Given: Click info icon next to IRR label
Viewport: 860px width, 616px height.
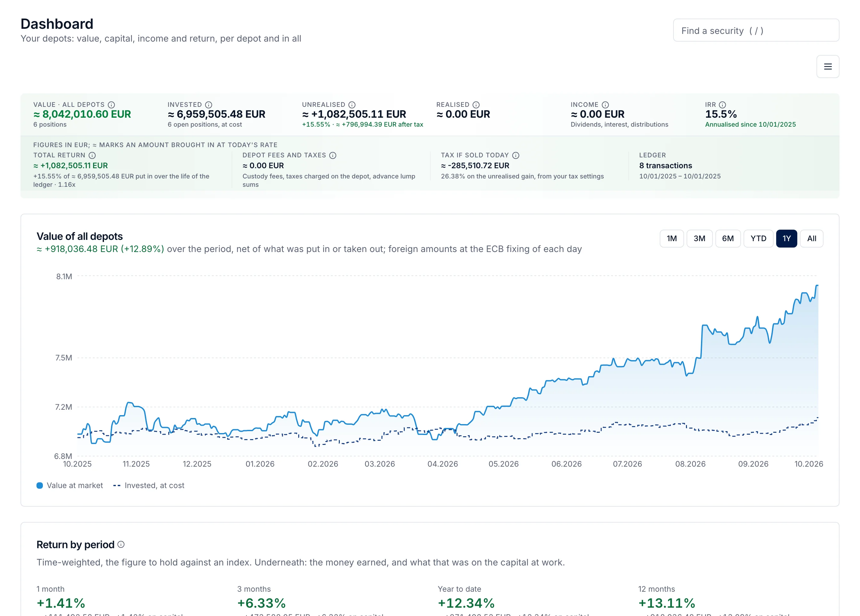Looking at the screenshot, I should pos(722,105).
